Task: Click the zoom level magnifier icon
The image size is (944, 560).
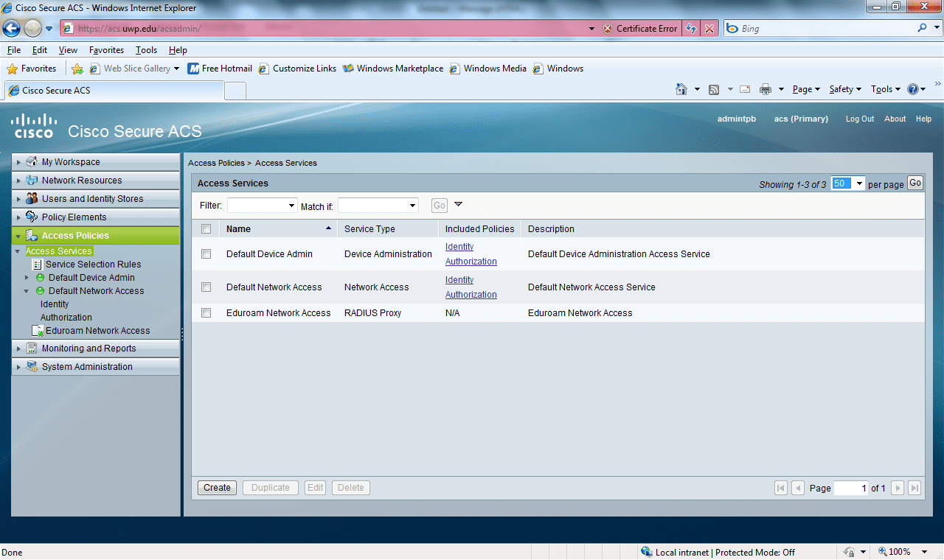Action: point(883,551)
